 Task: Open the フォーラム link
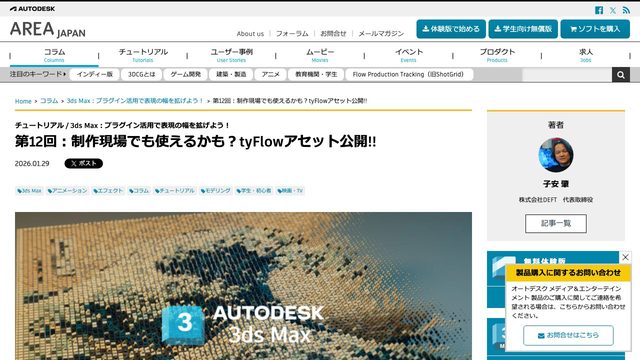click(x=292, y=33)
